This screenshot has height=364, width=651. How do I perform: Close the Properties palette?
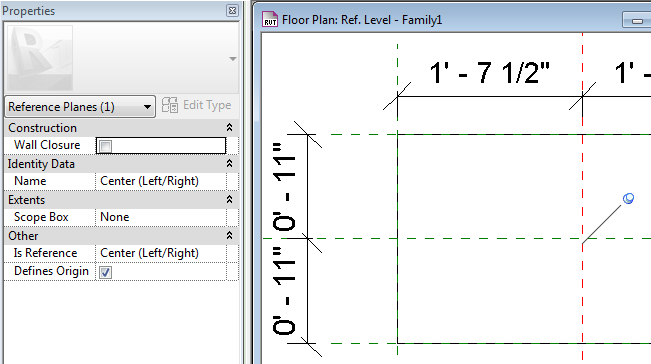(x=232, y=10)
